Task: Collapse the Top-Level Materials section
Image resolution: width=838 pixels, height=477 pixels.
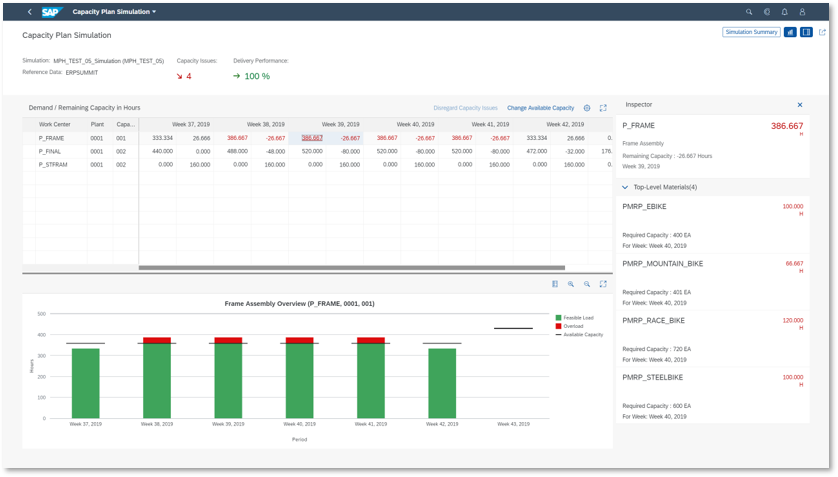Action: pyautogui.click(x=625, y=187)
